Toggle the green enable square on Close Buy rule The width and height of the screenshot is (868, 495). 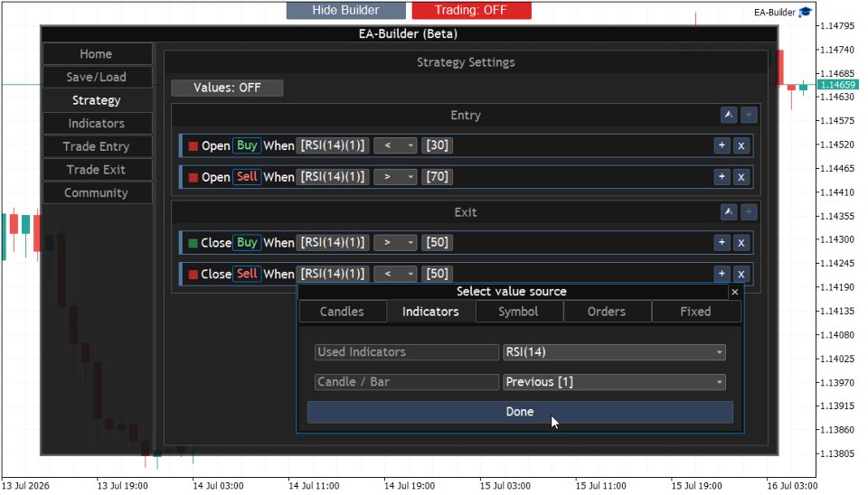[x=193, y=243]
